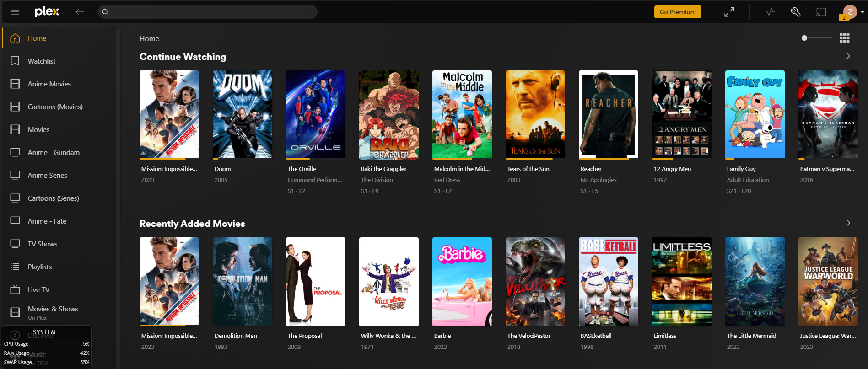Open the Batman v Superman poster
The image size is (868, 369).
click(828, 114)
